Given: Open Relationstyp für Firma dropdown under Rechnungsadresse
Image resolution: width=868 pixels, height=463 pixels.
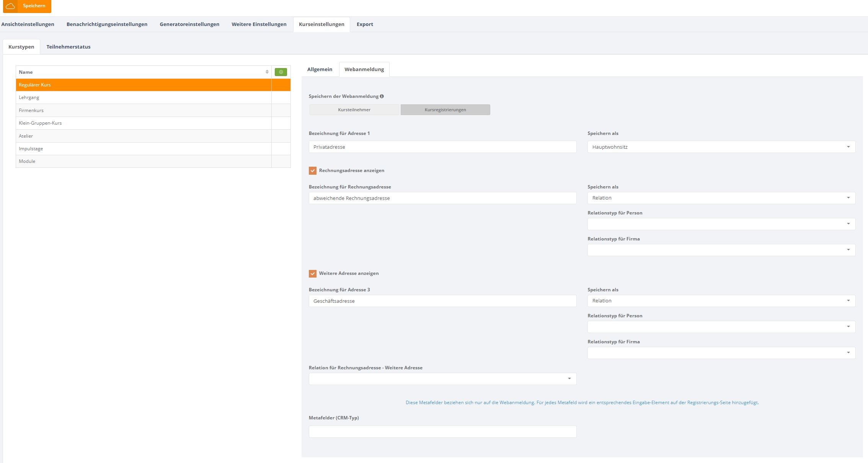Looking at the screenshot, I should point(721,250).
